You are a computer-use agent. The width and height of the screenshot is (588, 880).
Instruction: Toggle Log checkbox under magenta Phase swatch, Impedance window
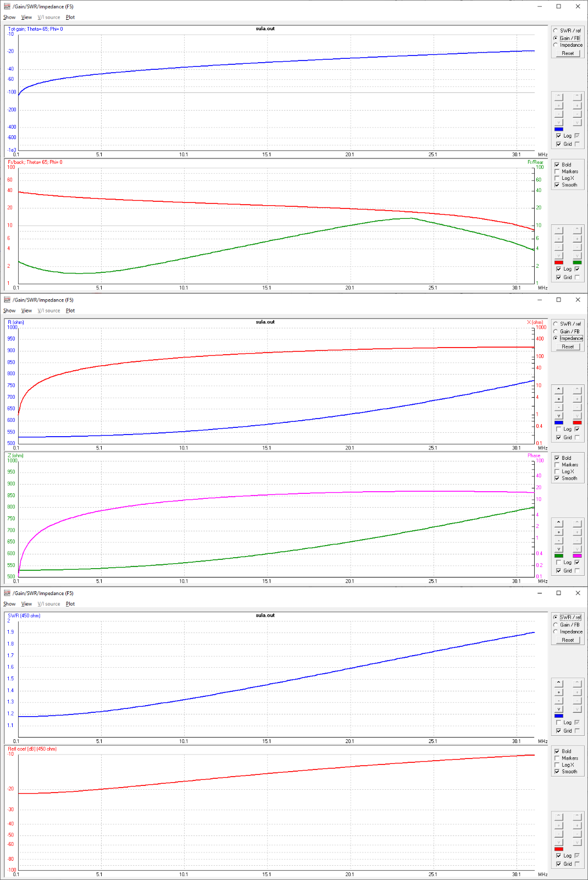pos(577,562)
